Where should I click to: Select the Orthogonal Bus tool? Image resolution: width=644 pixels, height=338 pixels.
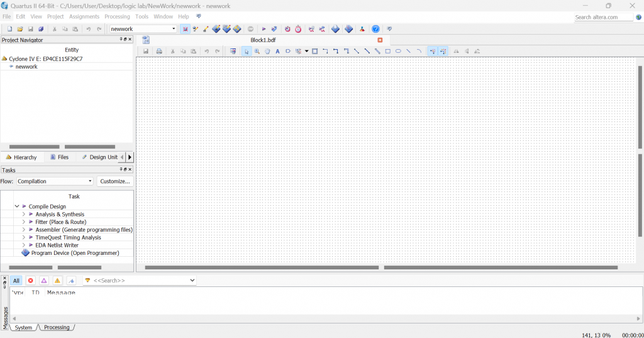pos(336,52)
